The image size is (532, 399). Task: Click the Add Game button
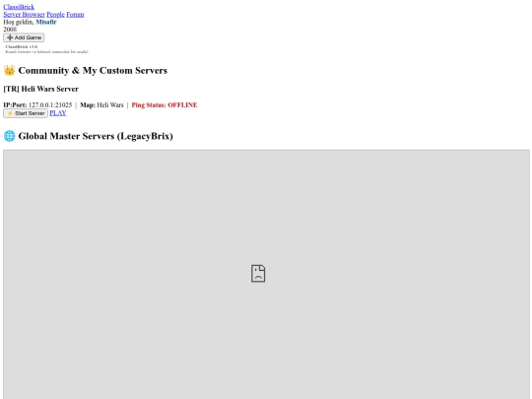[x=24, y=37]
